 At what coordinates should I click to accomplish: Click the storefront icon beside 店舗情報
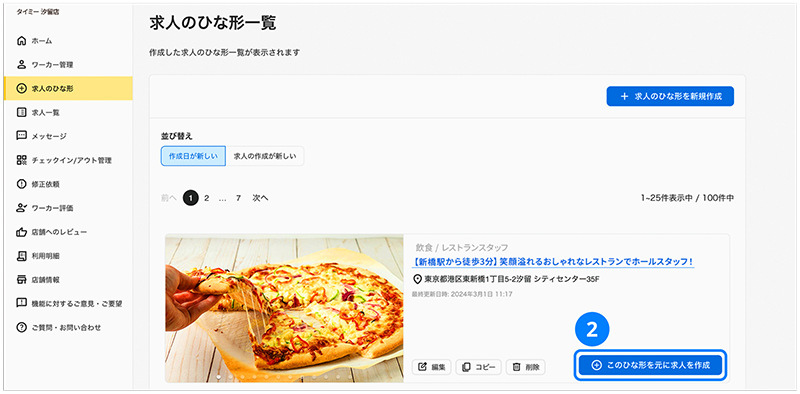(21, 280)
